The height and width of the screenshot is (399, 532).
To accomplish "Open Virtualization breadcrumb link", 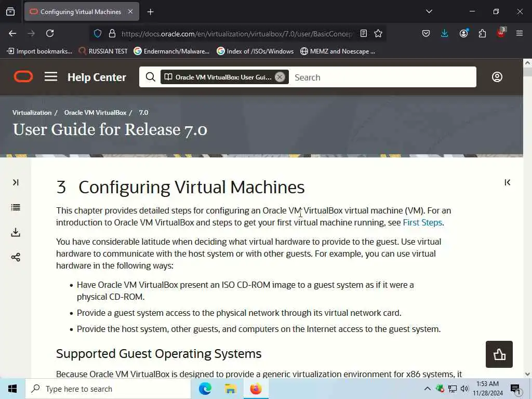I will 32,113.
